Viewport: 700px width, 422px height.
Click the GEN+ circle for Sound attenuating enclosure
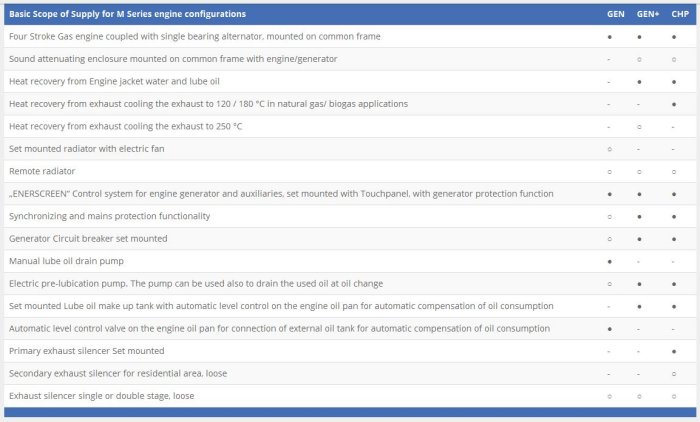(640, 59)
